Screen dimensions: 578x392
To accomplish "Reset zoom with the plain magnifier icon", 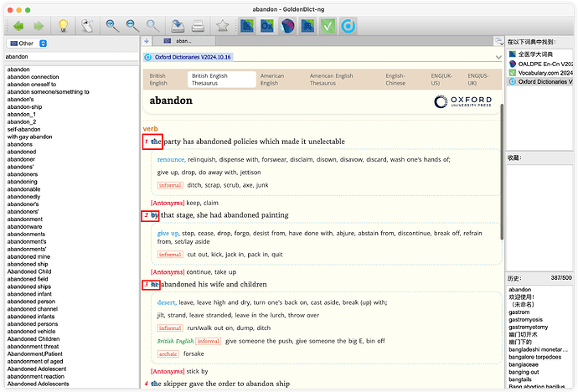I will point(152,26).
